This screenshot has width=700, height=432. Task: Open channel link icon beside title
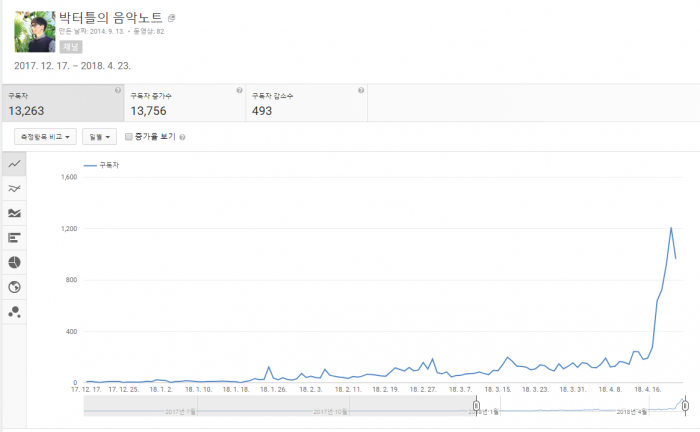(172, 19)
